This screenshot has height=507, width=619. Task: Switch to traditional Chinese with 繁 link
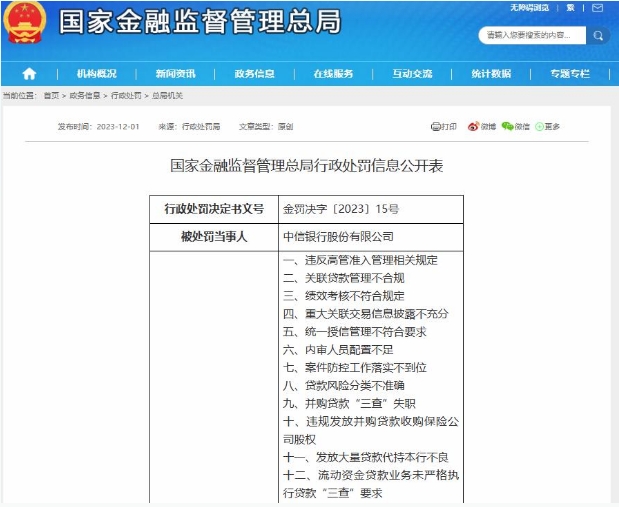(570, 8)
